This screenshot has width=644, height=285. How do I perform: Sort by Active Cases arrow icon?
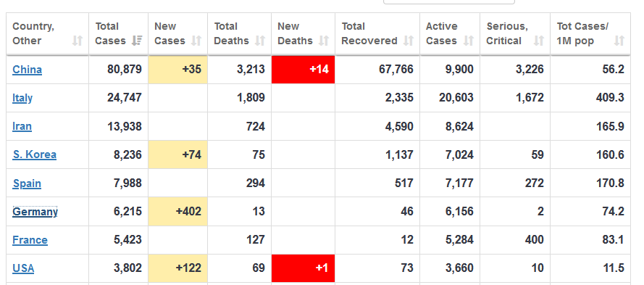click(x=468, y=41)
